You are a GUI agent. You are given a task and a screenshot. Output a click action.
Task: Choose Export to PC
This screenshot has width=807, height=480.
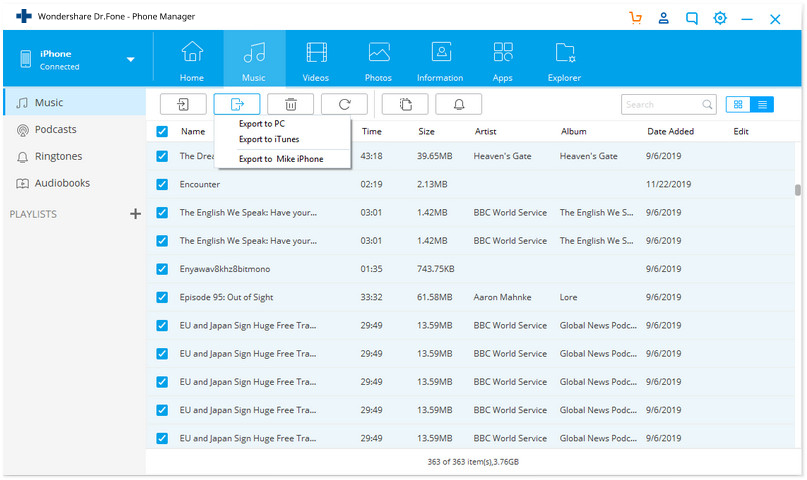(261, 123)
